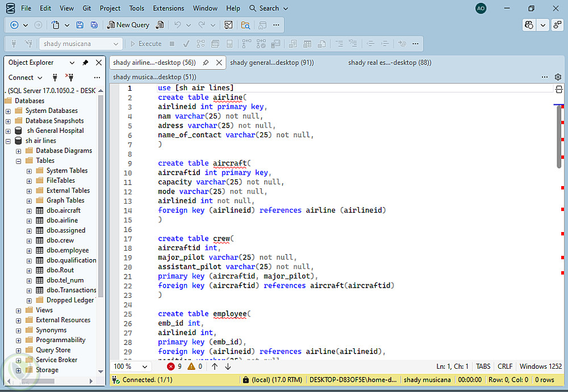Open the GitHub Copilot icon
Image resolution: width=568 pixels, height=392 pixels.
(x=529, y=25)
